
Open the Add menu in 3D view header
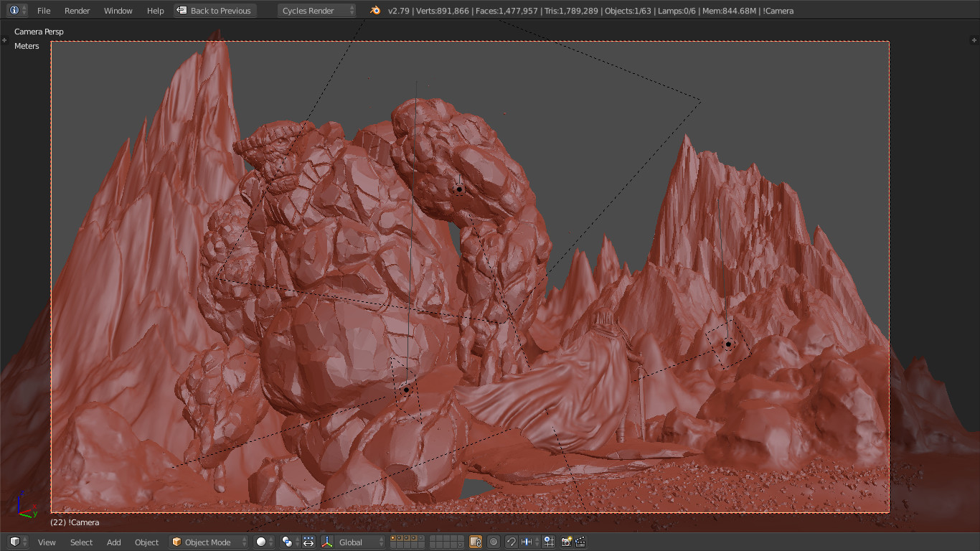click(114, 542)
